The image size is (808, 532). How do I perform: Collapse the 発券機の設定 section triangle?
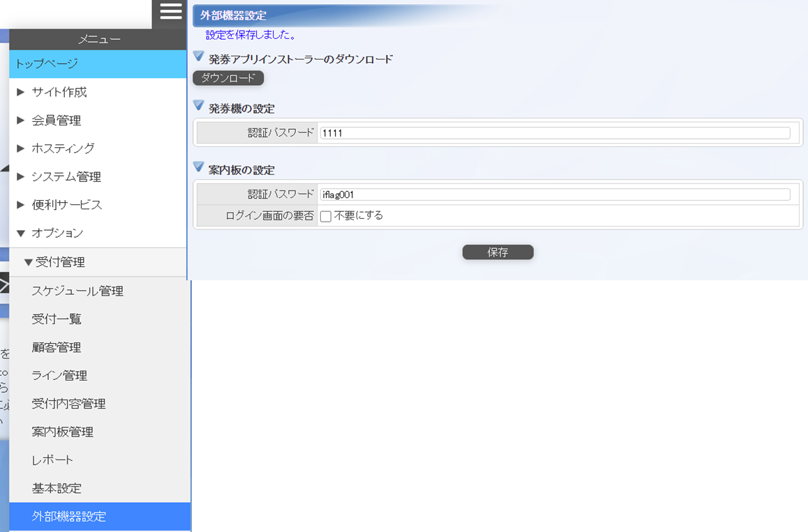199,106
